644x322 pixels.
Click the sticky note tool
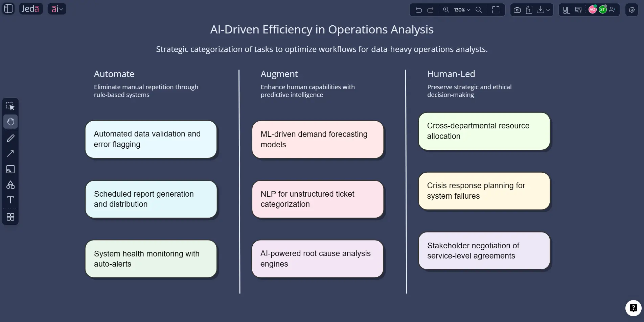tap(10, 169)
